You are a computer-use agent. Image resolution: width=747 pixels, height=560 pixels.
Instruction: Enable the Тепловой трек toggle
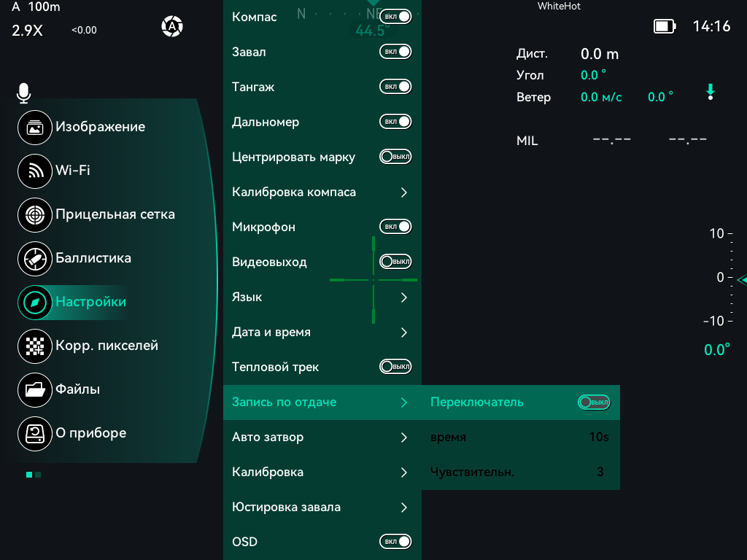[395, 367]
